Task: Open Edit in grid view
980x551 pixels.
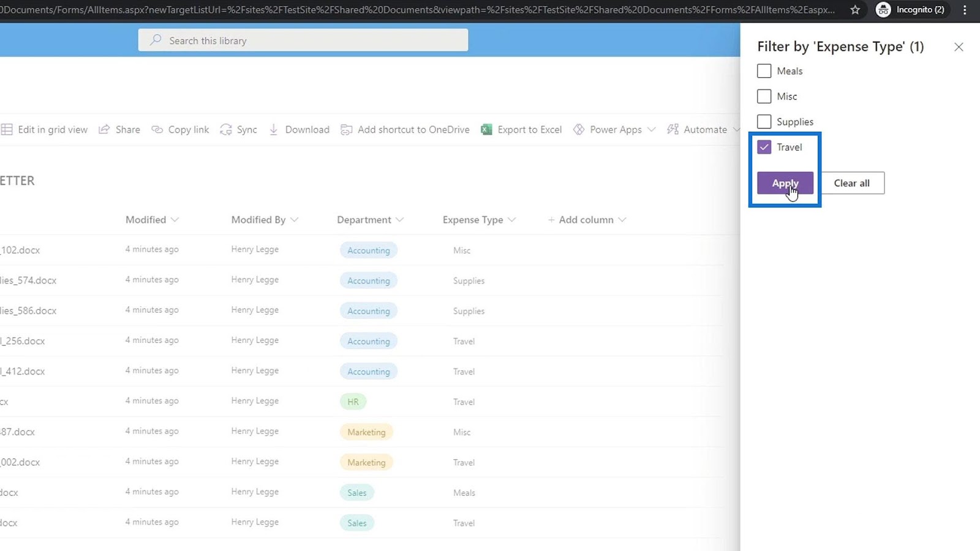Action: pos(44,129)
